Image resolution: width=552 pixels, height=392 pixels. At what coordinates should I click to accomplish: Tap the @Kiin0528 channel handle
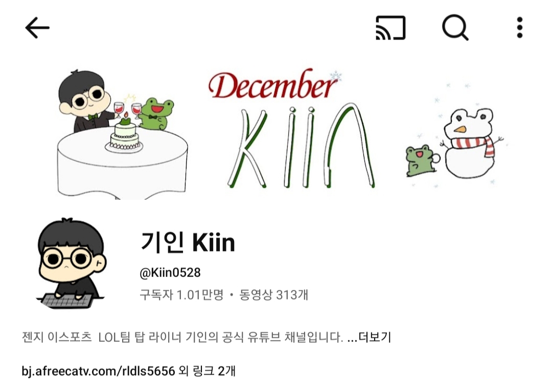[x=170, y=273]
